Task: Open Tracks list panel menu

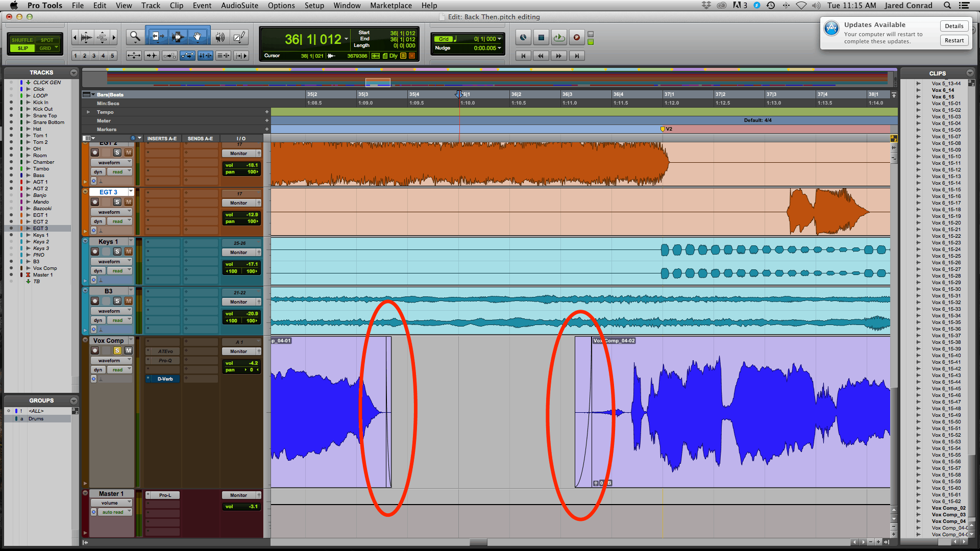Action: click(73, 72)
